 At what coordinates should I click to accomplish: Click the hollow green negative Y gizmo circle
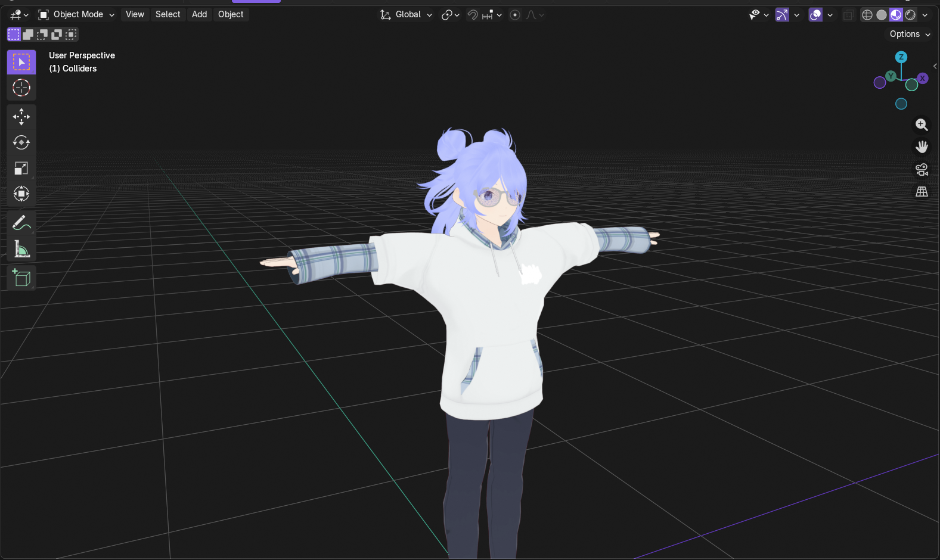coord(911,85)
